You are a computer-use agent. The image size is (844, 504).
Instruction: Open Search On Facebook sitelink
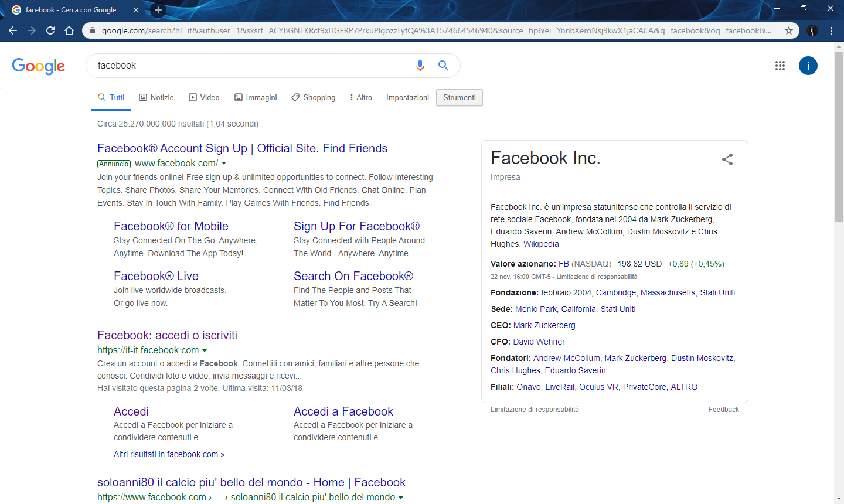click(353, 276)
